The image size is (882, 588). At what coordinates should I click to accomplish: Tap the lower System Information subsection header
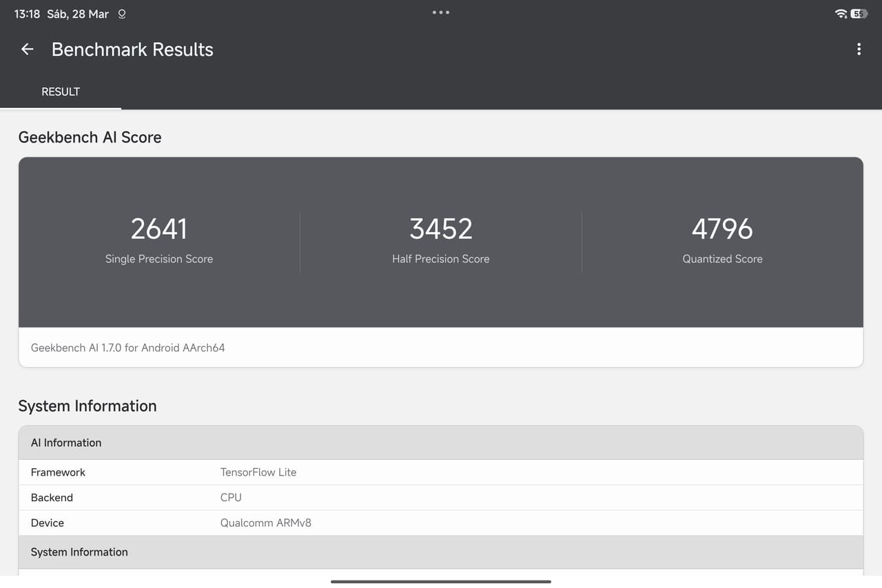tap(79, 552)
